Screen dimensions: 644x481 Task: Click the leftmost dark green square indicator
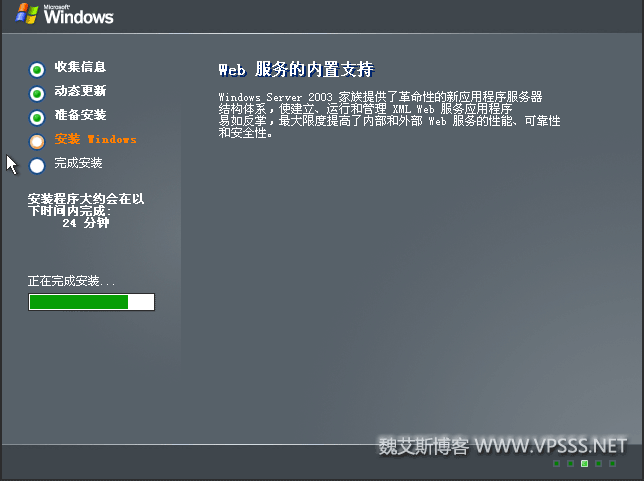tap(557, 463)
